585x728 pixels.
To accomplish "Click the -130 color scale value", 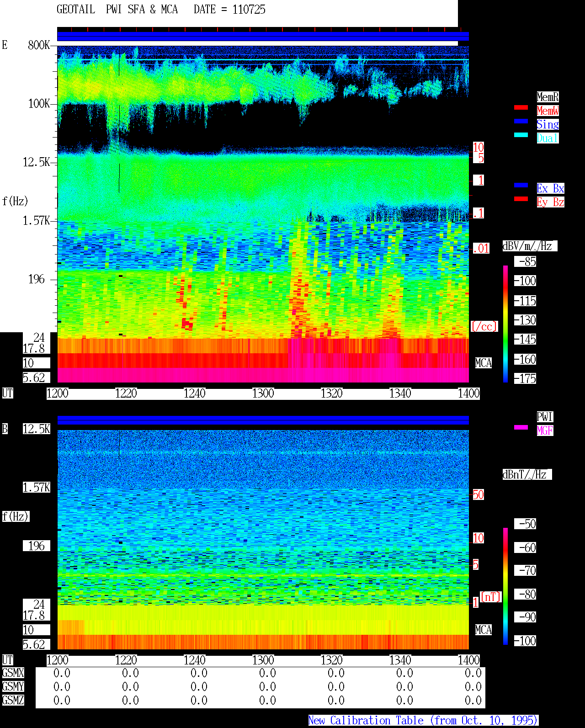I will [525, 320].
